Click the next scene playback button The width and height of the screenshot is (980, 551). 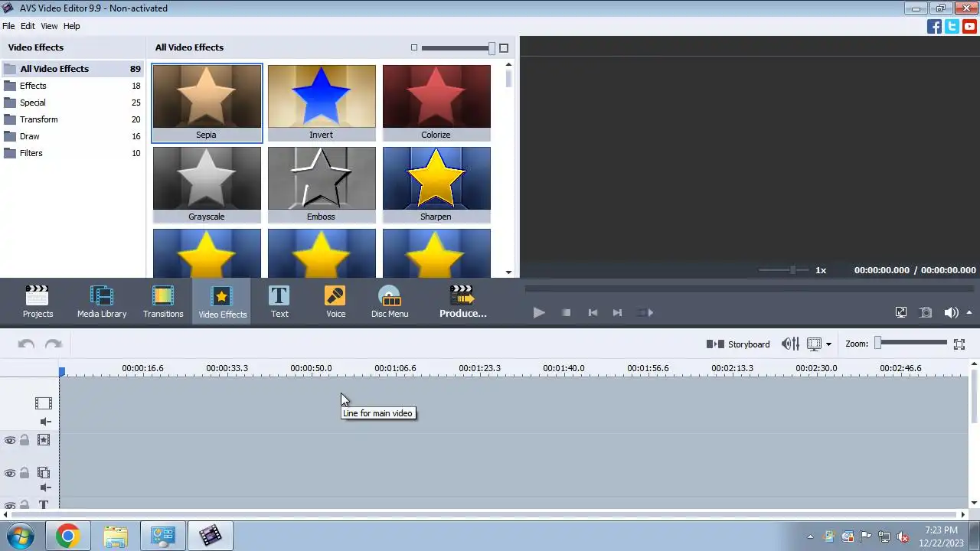click(x=645, y=312)
